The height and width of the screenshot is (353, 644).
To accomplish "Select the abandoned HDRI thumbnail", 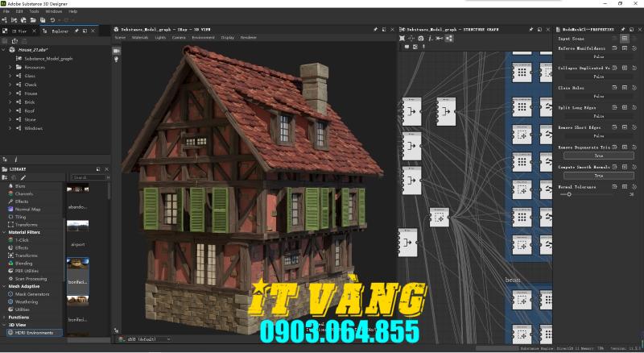I will click(x=77, y=189).
